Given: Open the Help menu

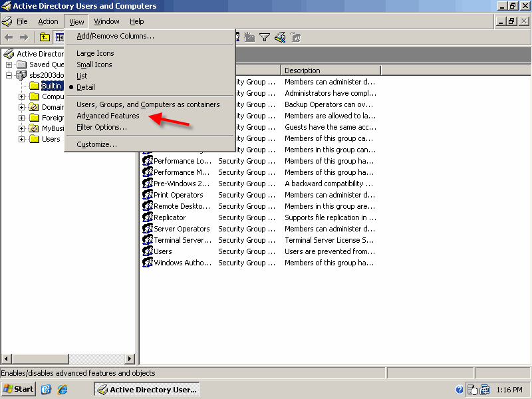Looking at the screenshot, I should tap(137, 21).
